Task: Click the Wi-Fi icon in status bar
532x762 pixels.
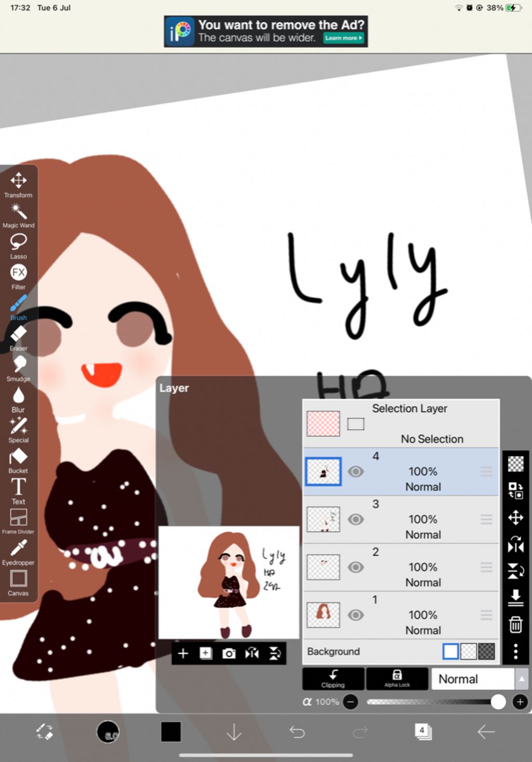Action: click(x=459, y=8)
